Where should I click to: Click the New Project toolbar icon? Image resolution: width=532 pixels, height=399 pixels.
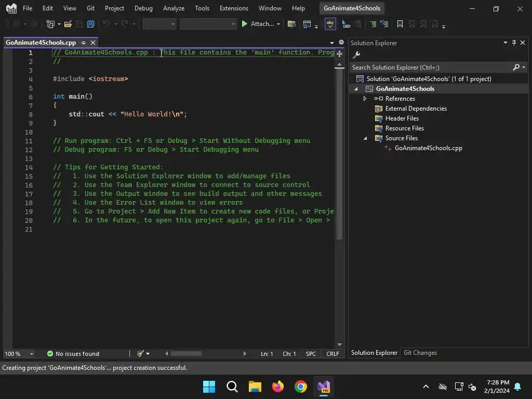click(50, 24)
